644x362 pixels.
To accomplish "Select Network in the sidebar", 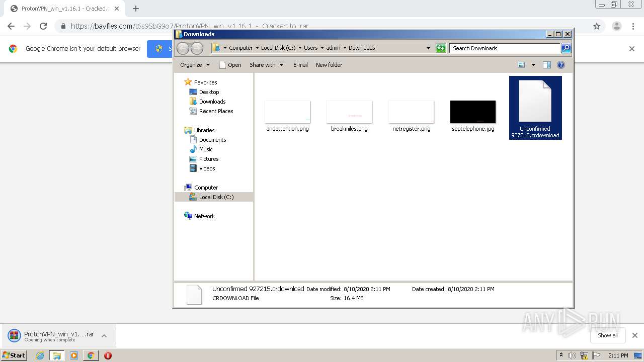I will [204, 216].
